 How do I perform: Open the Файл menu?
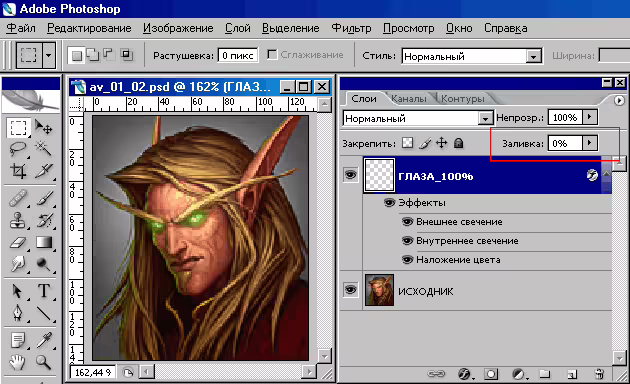tap(21, 28)
